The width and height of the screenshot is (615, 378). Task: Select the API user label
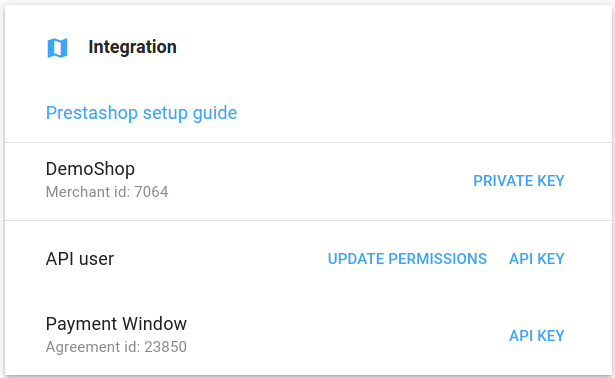click(x=80, y=259)
